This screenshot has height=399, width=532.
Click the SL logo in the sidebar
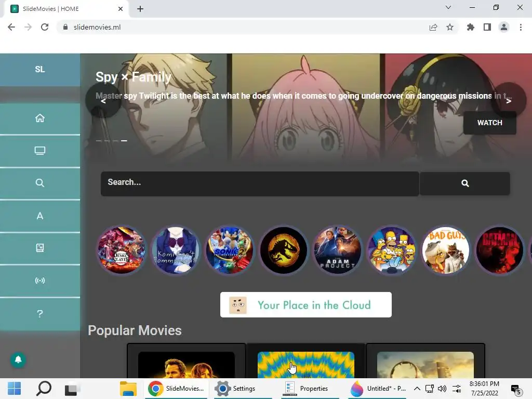(x=39, y=70)
